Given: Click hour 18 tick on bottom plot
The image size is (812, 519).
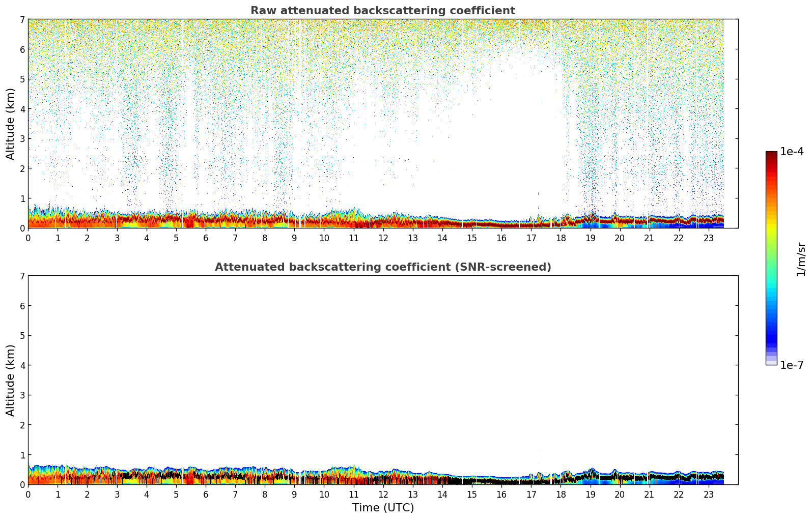Looking at the screenshot, I should coord(561,494).
